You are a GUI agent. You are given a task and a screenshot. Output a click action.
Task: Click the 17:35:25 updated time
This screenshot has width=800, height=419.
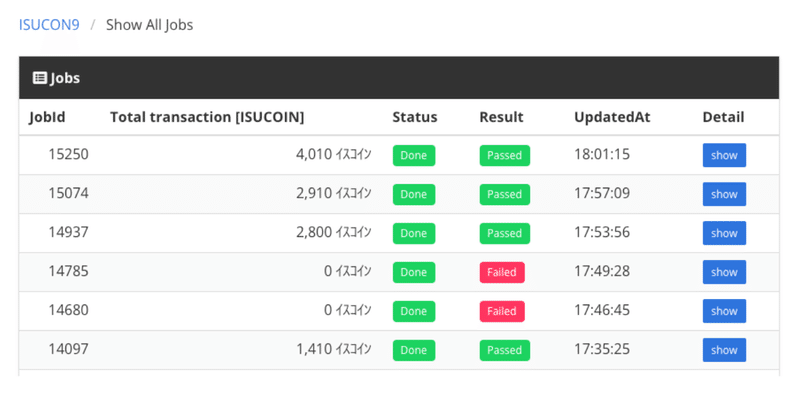click(x=602, y=349)
